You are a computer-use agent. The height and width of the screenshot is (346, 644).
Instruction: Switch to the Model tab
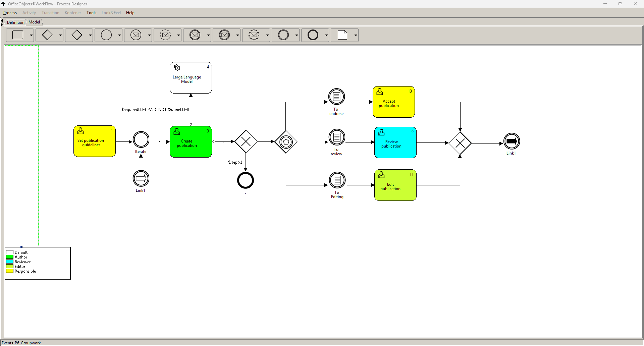point(34,22)
